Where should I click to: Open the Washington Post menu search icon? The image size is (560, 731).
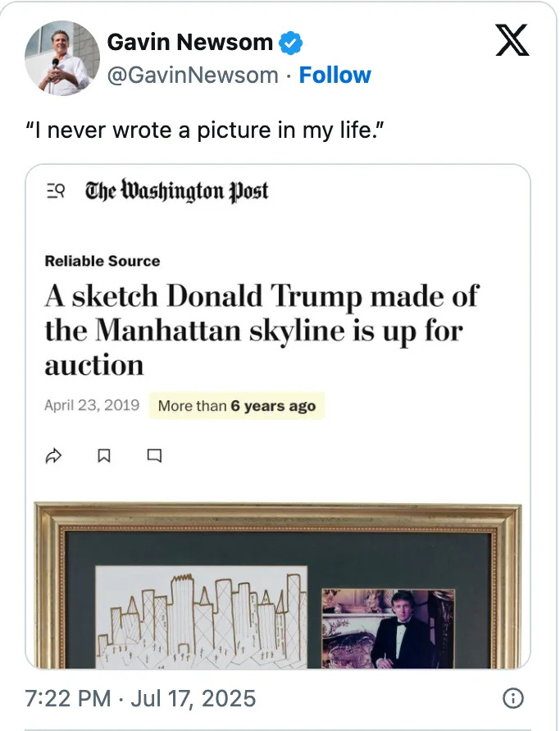tap(56, 191)
